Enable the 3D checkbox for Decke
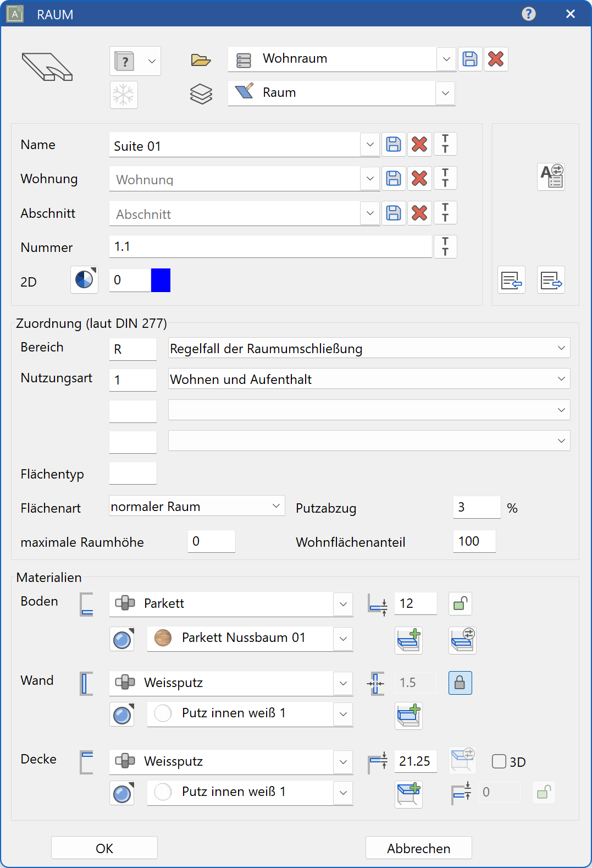 pyautogui.click(x=499, y=761)
